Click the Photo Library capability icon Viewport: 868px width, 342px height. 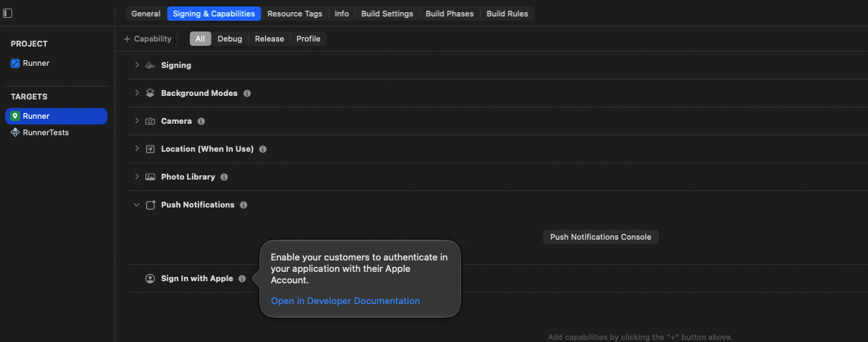pyautogui.click(x=150, y=177)
